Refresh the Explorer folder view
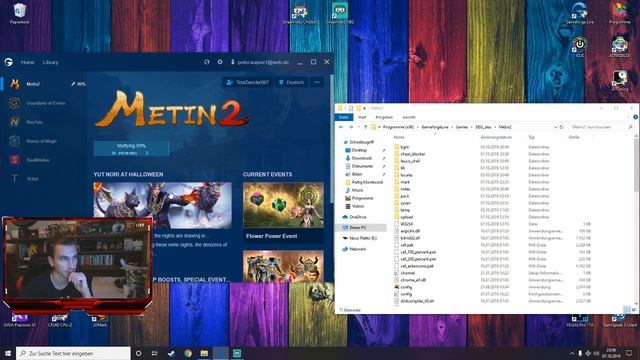640x360 pixels. 562,127
